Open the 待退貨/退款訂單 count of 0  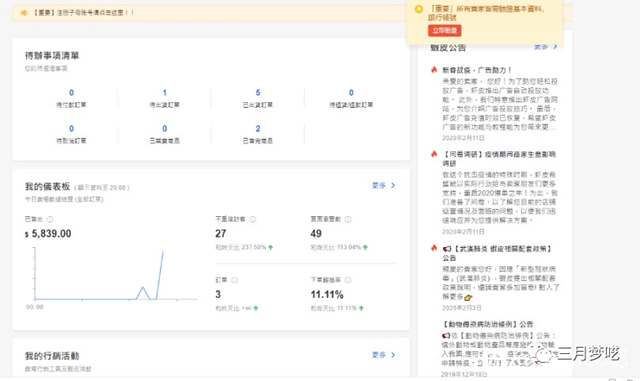pos(351,93)
